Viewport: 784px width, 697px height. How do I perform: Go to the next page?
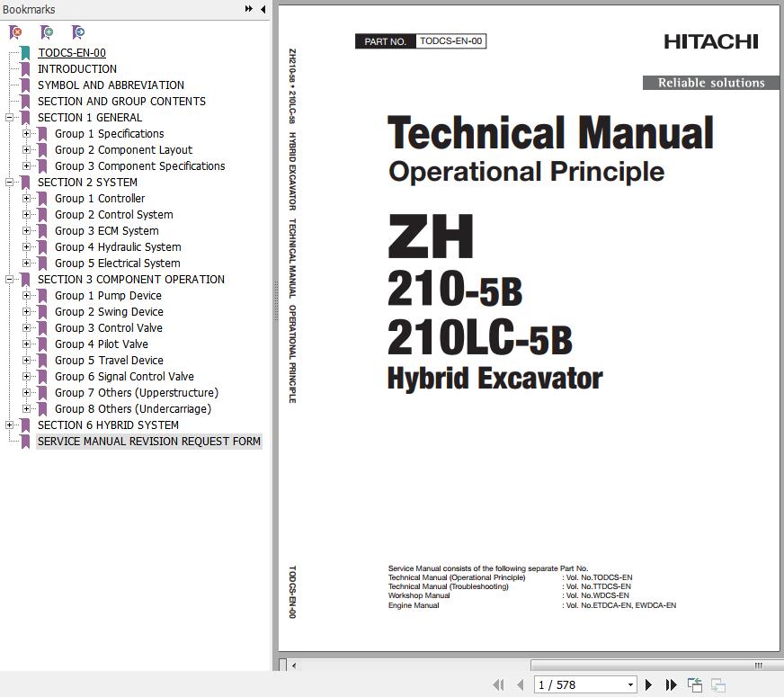coord(648,684)
